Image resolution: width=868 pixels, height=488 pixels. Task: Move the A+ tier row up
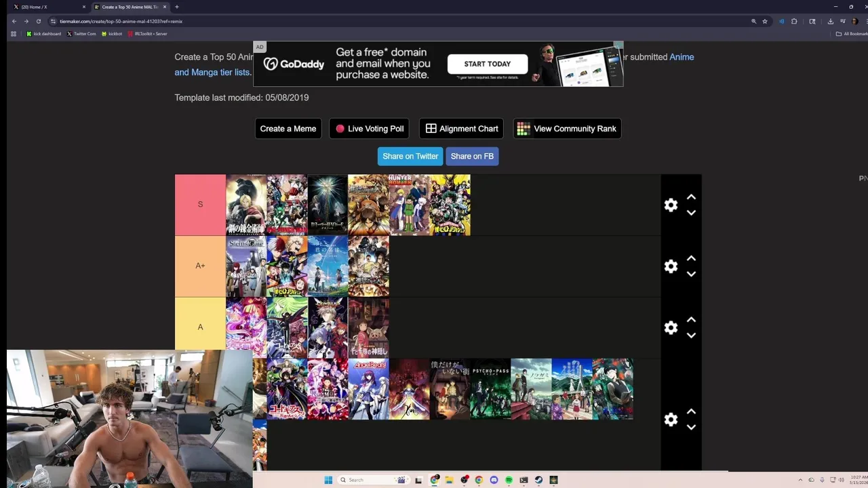pyautogui.click(x=691, y=258)
